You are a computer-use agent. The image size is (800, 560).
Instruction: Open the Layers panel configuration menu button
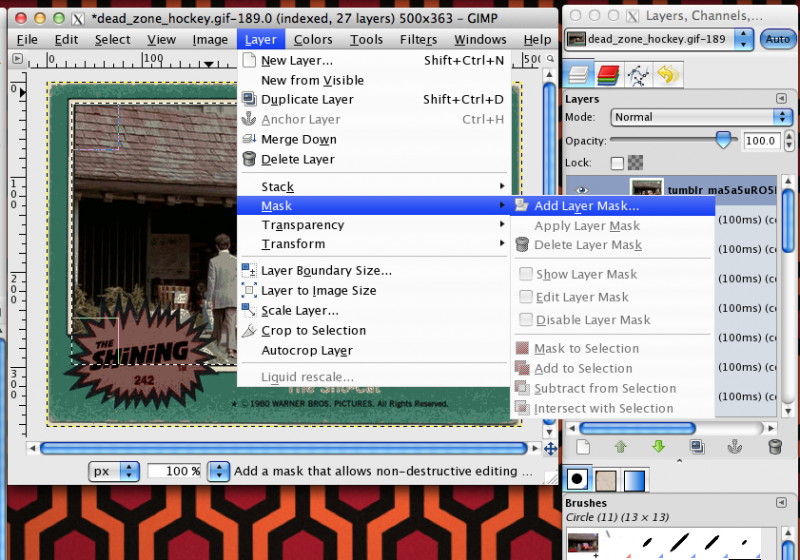781,98
